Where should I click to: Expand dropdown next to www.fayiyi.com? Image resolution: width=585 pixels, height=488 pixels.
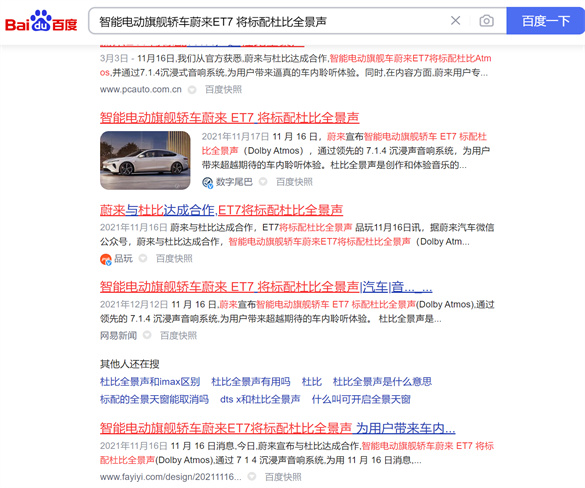point(252,476)
